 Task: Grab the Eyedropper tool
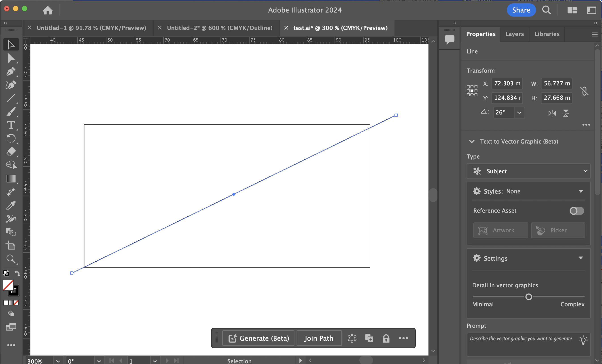click(11, 205)
